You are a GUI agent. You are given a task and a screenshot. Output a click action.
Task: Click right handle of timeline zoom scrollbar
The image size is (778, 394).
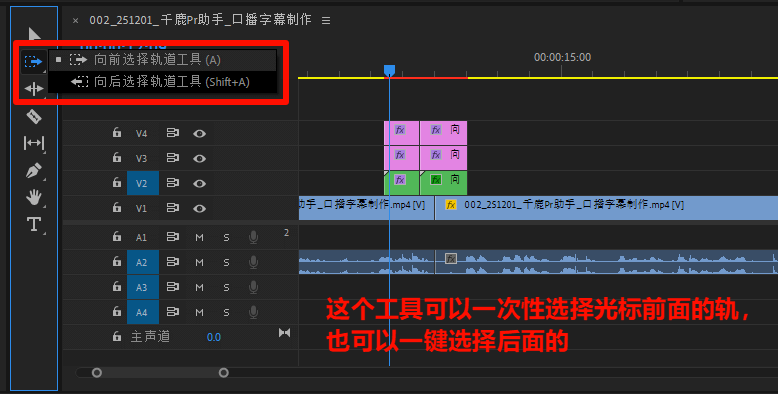click(224, 372)
